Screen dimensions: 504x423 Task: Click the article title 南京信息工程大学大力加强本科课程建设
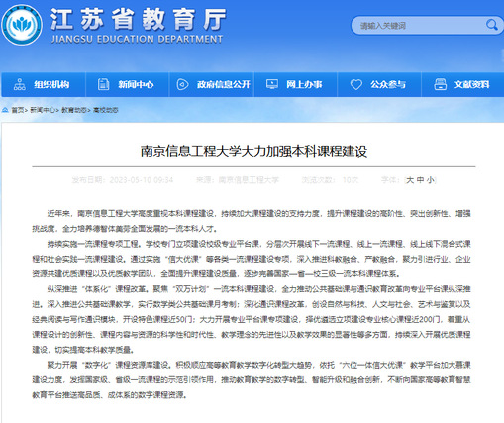[253, 151]
